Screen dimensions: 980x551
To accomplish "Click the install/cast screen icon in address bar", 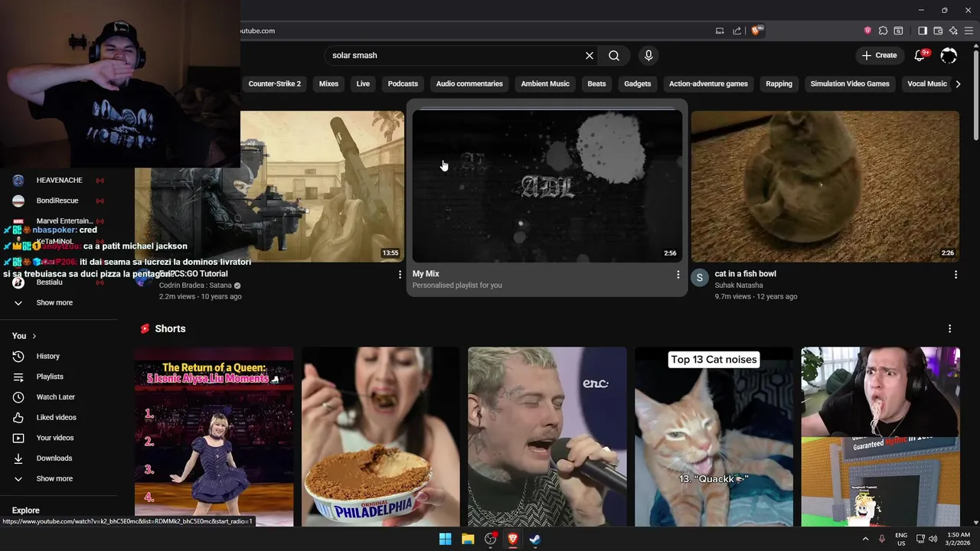I will point(720,31).
